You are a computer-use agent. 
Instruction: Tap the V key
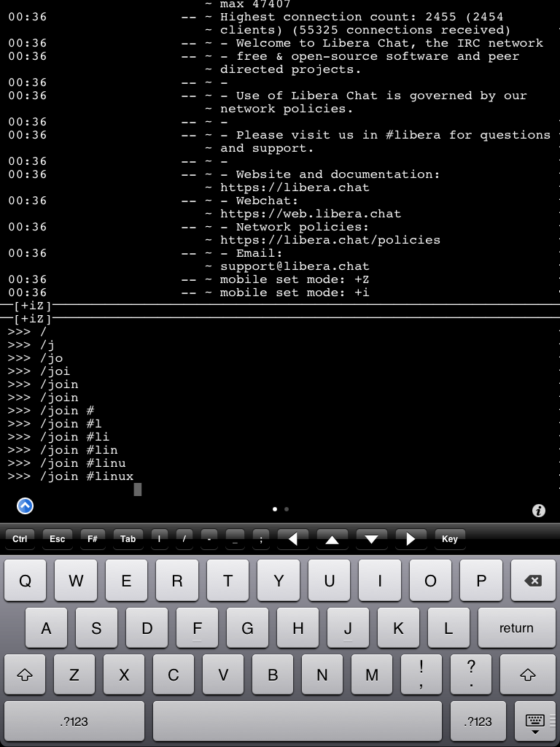(223, 674)
